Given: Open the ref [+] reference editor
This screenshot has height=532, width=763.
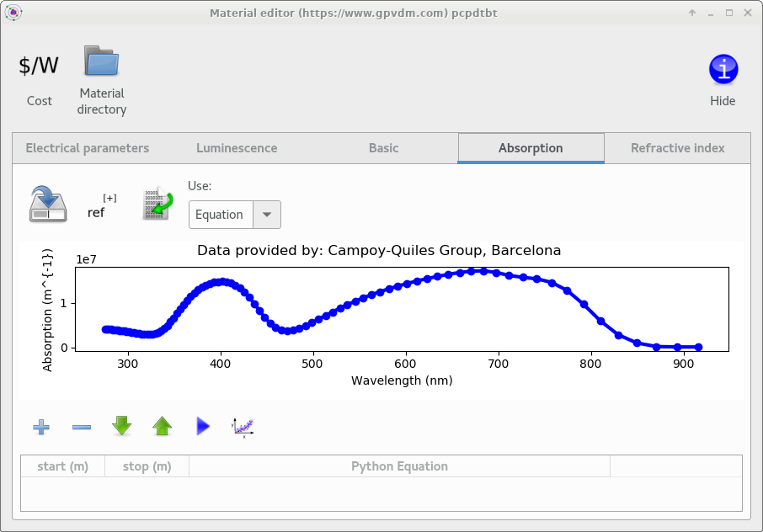Looking at the screenshot, I should (100, 206).
